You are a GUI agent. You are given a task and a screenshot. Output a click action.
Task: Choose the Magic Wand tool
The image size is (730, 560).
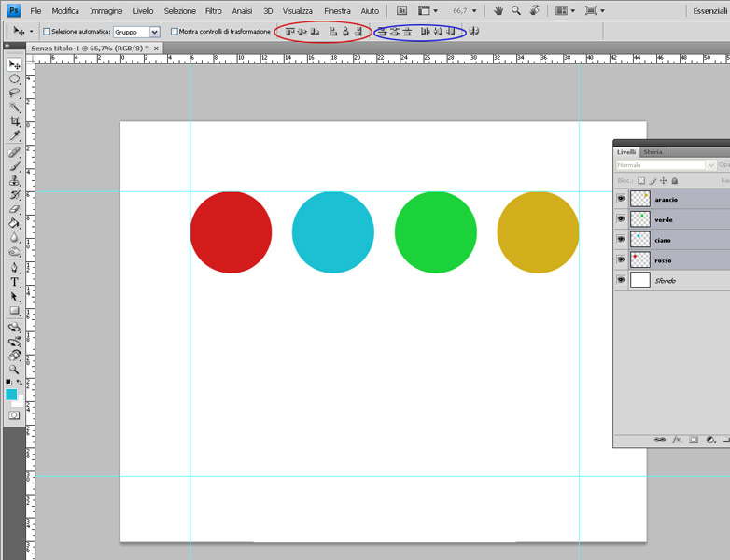15,107
